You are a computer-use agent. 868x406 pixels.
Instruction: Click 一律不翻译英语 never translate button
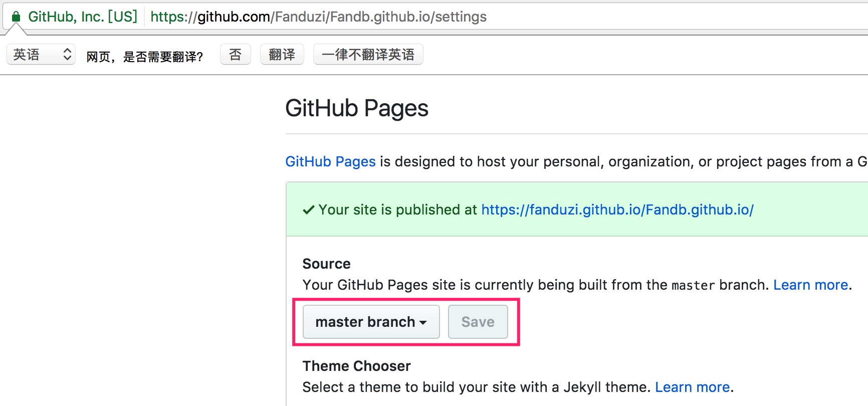coord(368,54)
